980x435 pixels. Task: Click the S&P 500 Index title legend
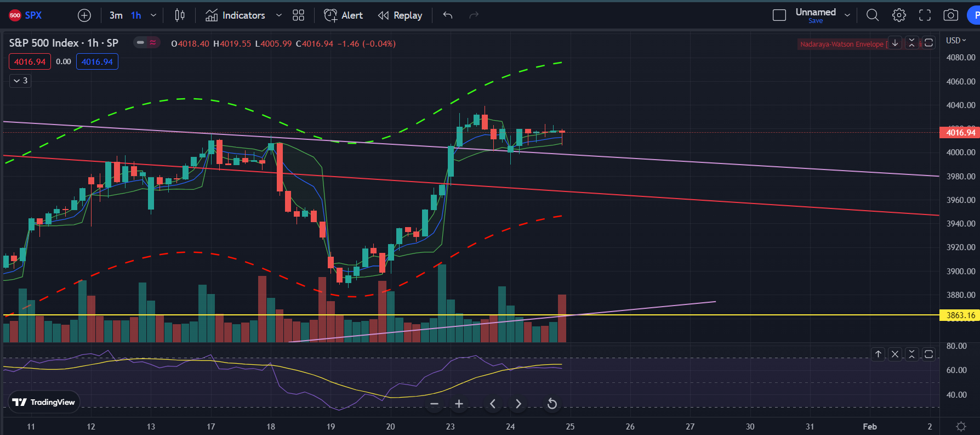coord(64,43)
